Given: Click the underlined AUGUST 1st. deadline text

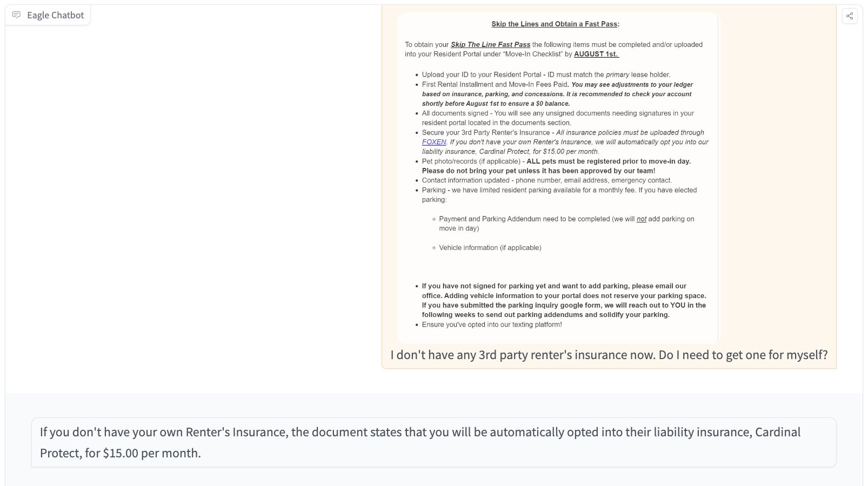Looking at the screenshot, I should click(x=596, y=54).
